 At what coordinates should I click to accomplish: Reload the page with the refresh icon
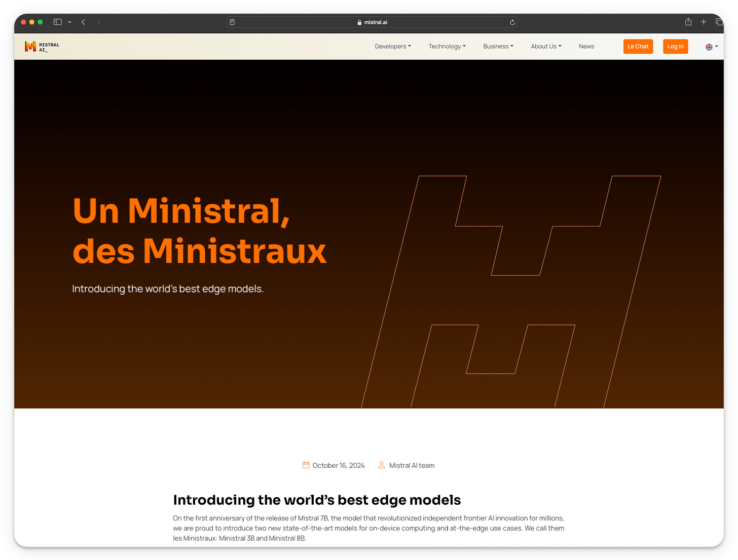pos(512,22)
